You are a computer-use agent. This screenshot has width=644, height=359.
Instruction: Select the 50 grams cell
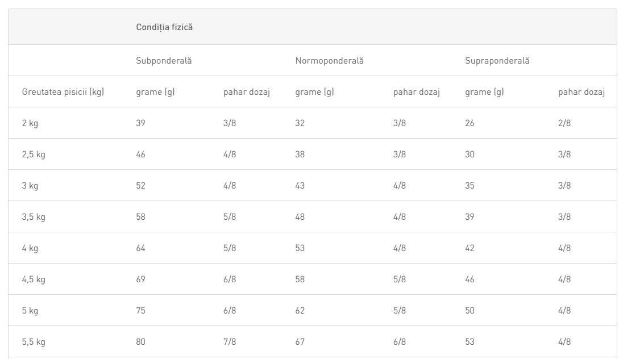point(470,310)
